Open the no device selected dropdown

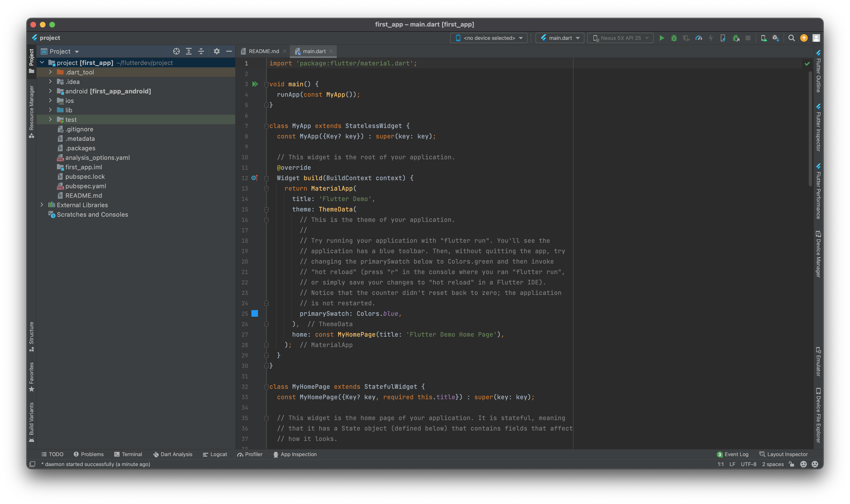[x=489, y=38]
